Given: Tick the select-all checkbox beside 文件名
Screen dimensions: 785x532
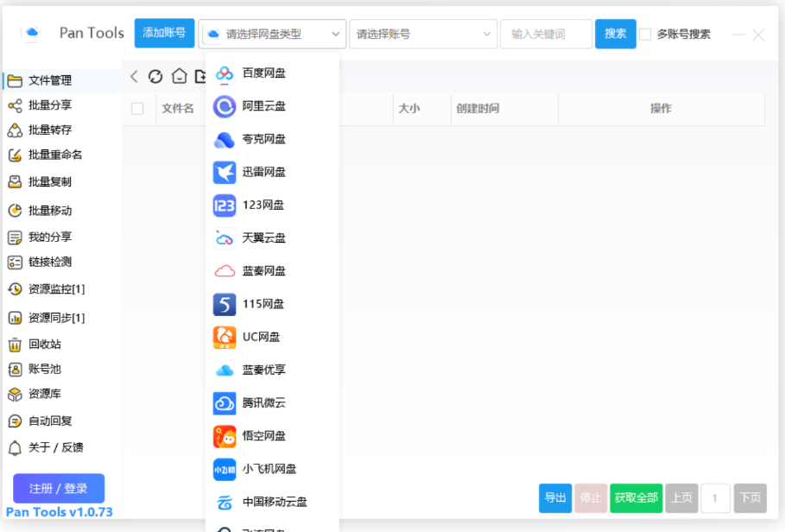Looking at the screenshot, I should 137,109.
